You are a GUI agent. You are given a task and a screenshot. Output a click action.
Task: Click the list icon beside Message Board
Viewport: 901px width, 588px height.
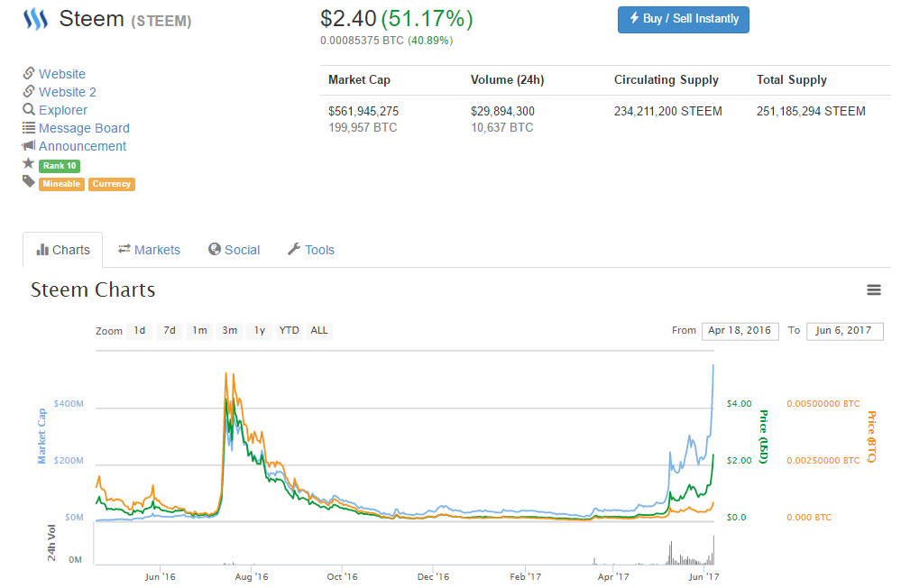point(29,127)
